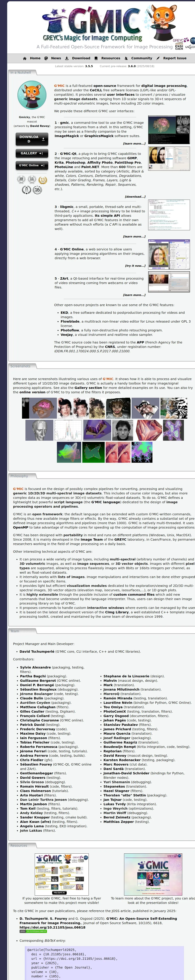The height and width of the screenshot is (980, 195).
Task: Open the rainbow 3D mesh thumbnail
Action: [69, 452]
